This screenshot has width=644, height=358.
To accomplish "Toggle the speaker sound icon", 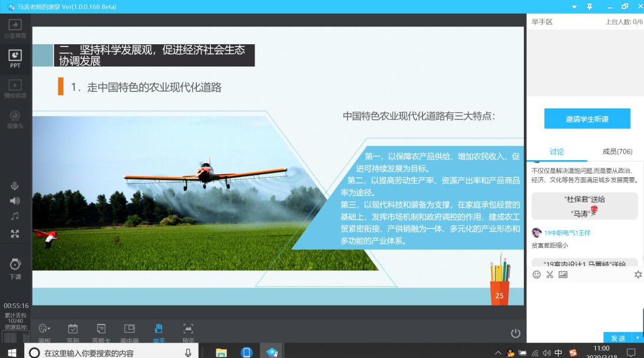I will coord(15,201).
